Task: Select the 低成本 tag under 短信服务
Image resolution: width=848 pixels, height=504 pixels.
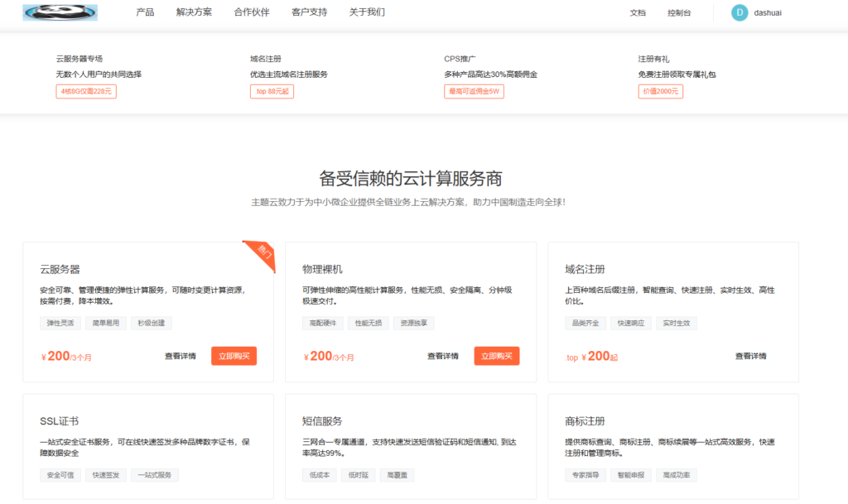Action: (319, 475)
